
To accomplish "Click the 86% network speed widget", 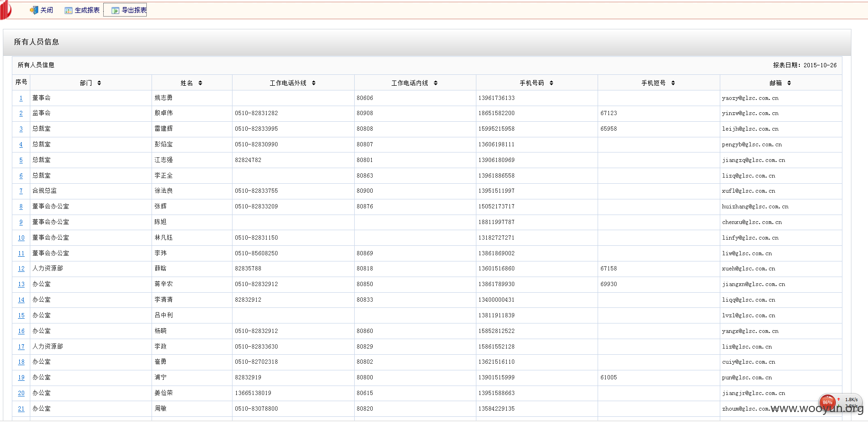I will 841,403.
